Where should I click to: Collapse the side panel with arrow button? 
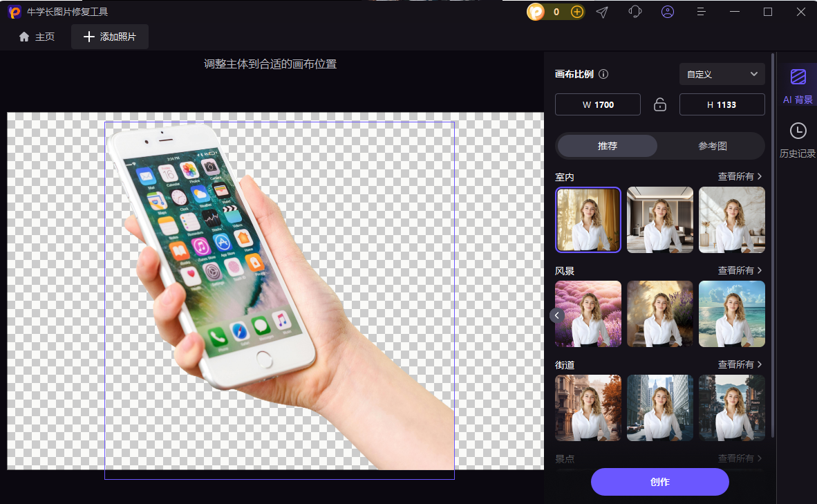[x=557, y=315]
